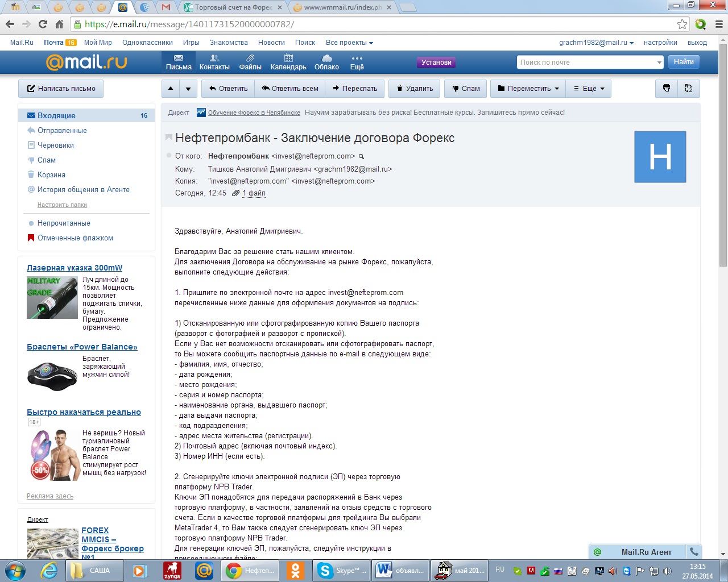Open the Отправленные folder
Screen dimensions: 728x582
62,131
